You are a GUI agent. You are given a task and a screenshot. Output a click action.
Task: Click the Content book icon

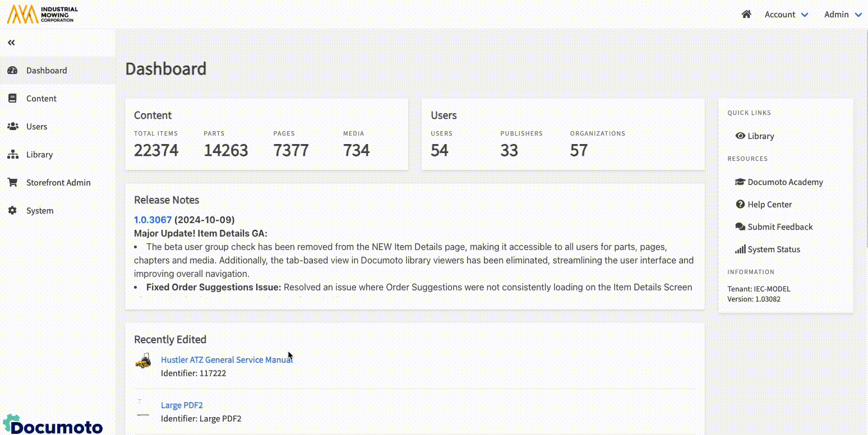[12, 99]
